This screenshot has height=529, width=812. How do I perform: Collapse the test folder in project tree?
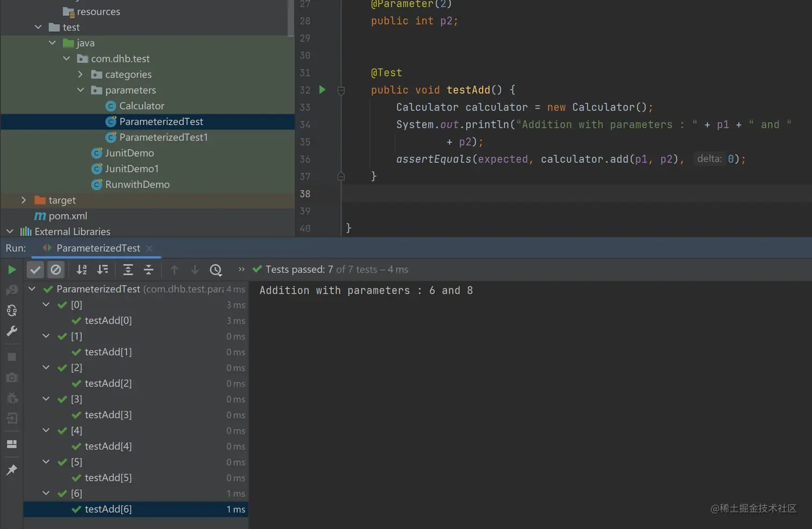pyautogui.click(x=38, y=27)
